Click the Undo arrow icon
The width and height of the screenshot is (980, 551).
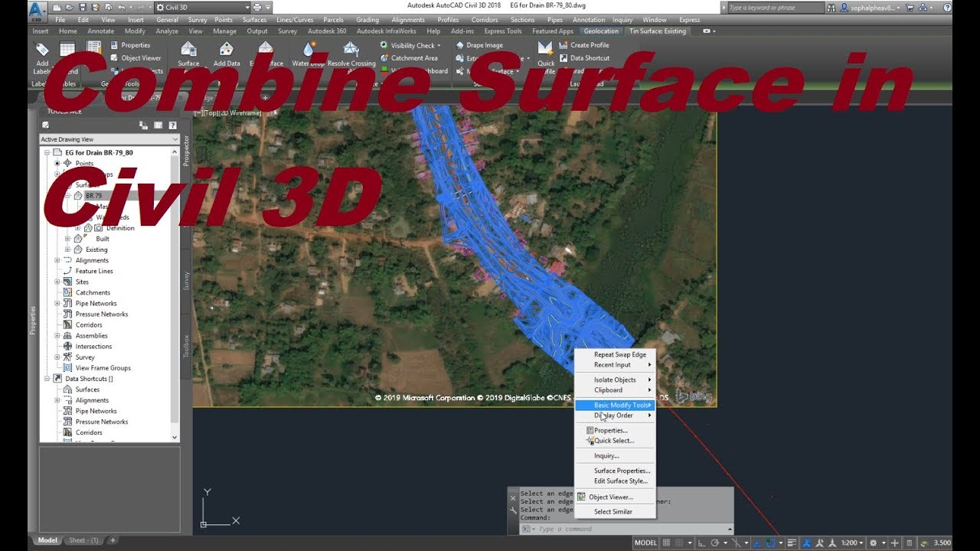pos(121,8)
